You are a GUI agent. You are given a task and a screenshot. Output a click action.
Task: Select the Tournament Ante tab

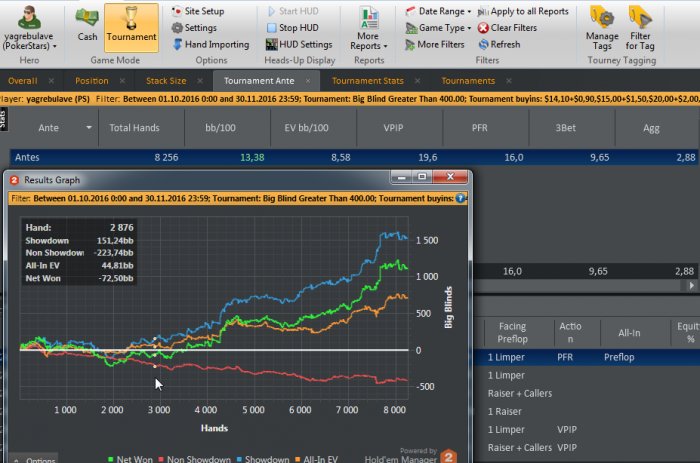tap(259, 81)
